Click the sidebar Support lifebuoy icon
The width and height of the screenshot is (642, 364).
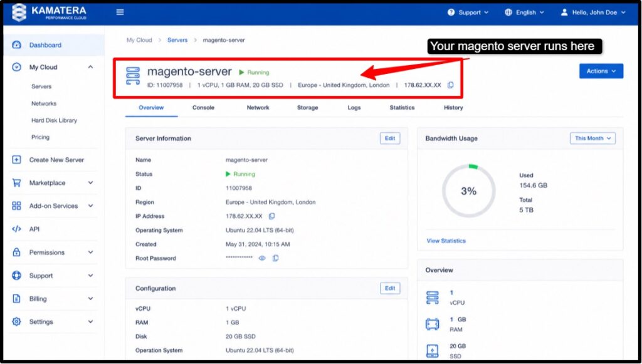point(16,276)
